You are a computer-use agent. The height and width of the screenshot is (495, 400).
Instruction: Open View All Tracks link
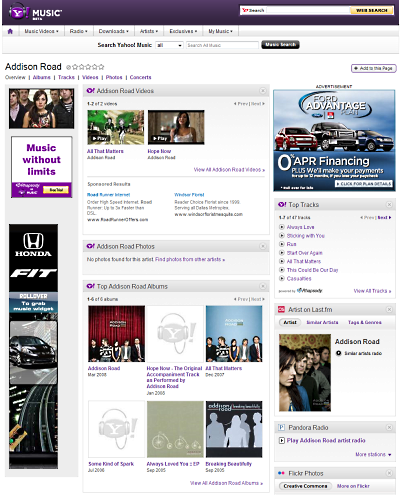point(372,291)
